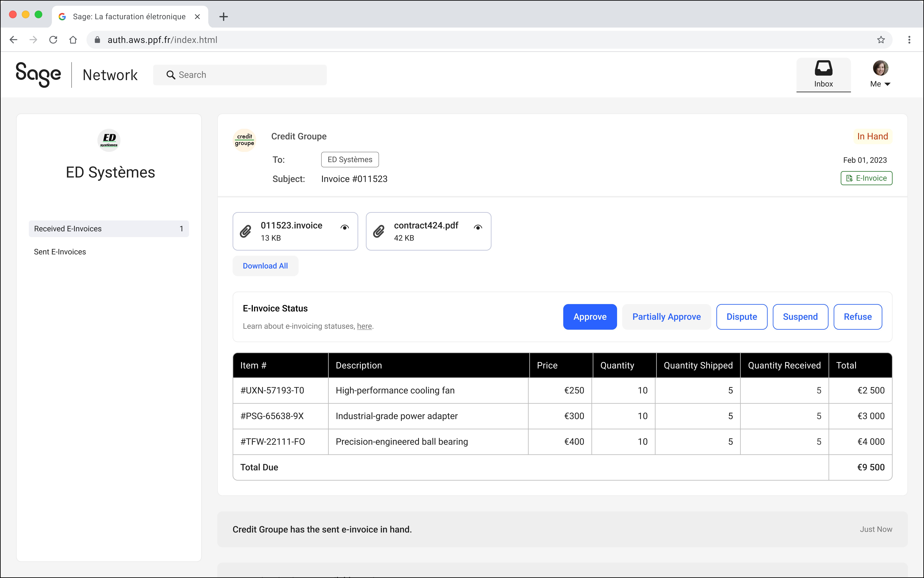
Task: Click the paperclip icon on contract424.pdf
Action: point(379,231)
